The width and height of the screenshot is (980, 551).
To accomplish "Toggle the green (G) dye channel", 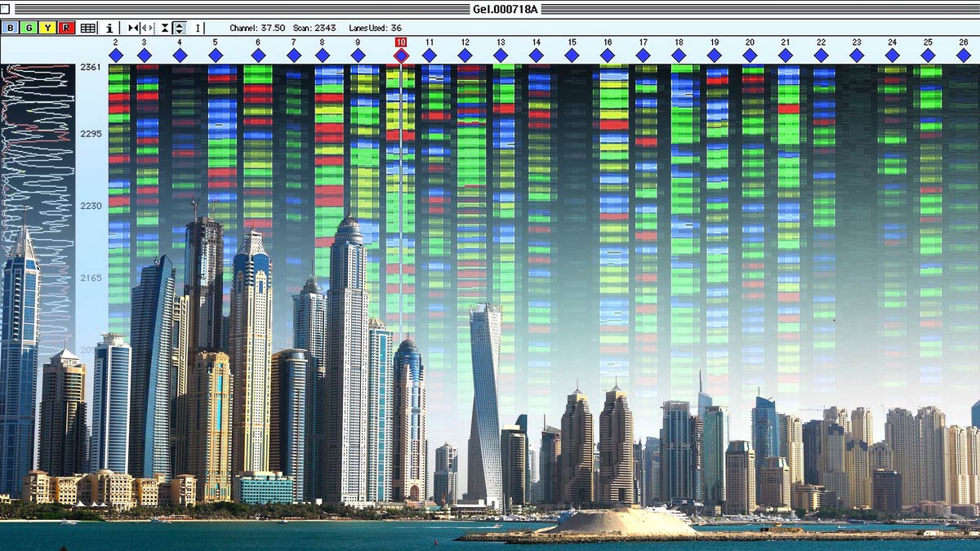I will pos(29,28).
